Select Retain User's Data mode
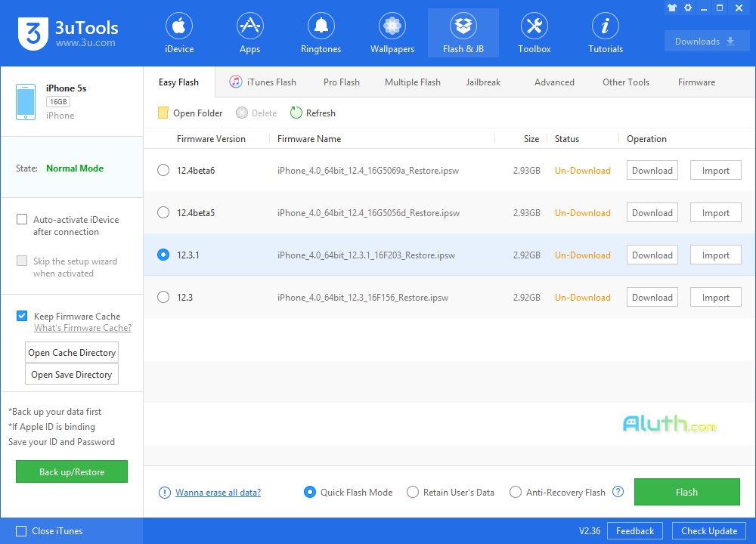This screenshot has width=756, height=544. (413, 491)
